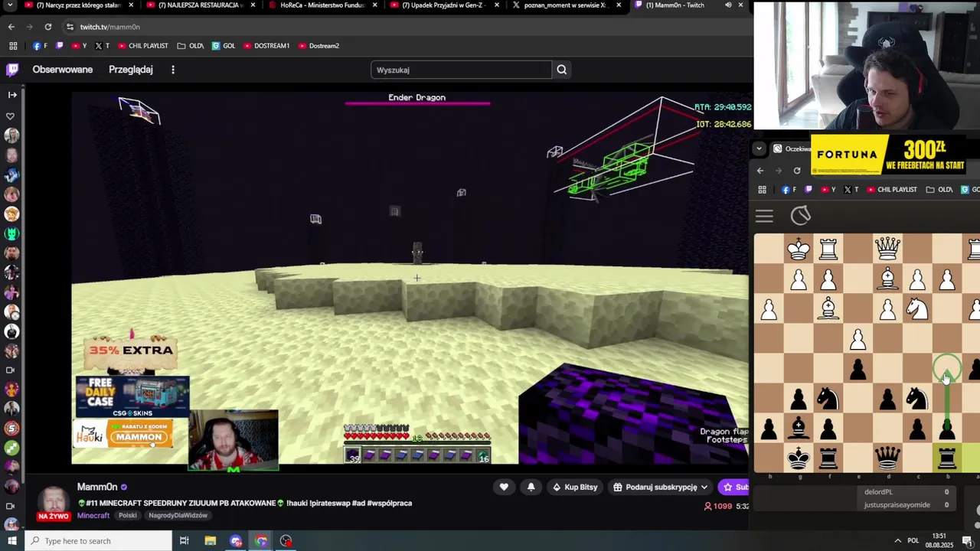
Task: Open the CHIL PLAYLIST bookmark
Action: pos(142,46)
